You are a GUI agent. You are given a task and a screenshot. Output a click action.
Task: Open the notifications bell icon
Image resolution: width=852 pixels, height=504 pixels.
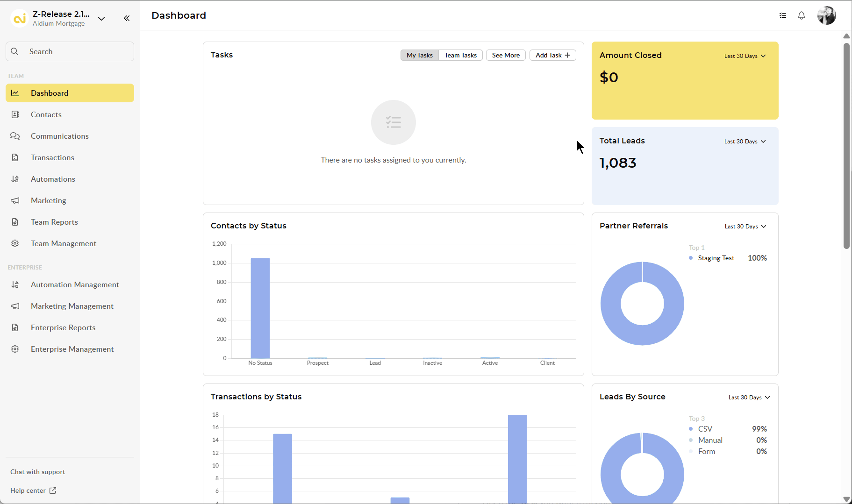pos(802,15)
